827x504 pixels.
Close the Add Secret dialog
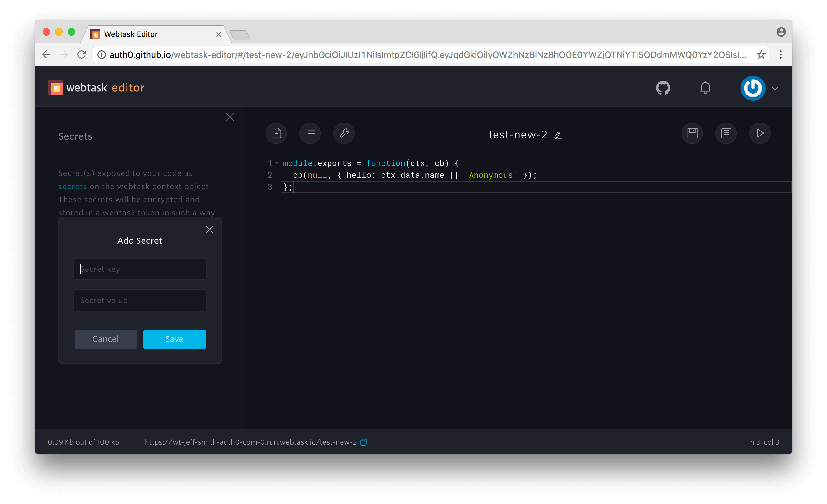[x=210, y=229]
